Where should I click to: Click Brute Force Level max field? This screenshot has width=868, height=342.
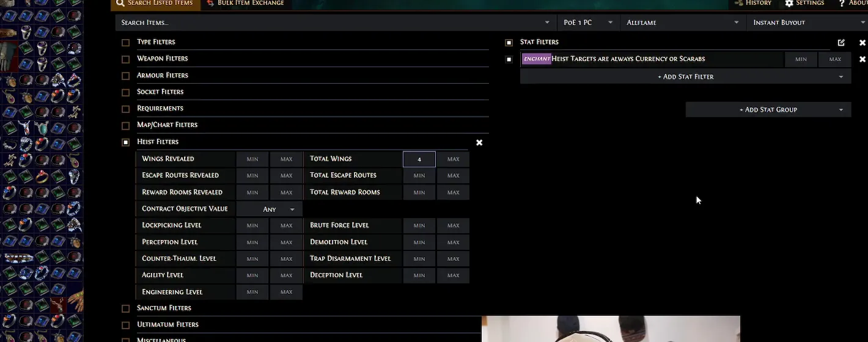[x=453, y=225]
